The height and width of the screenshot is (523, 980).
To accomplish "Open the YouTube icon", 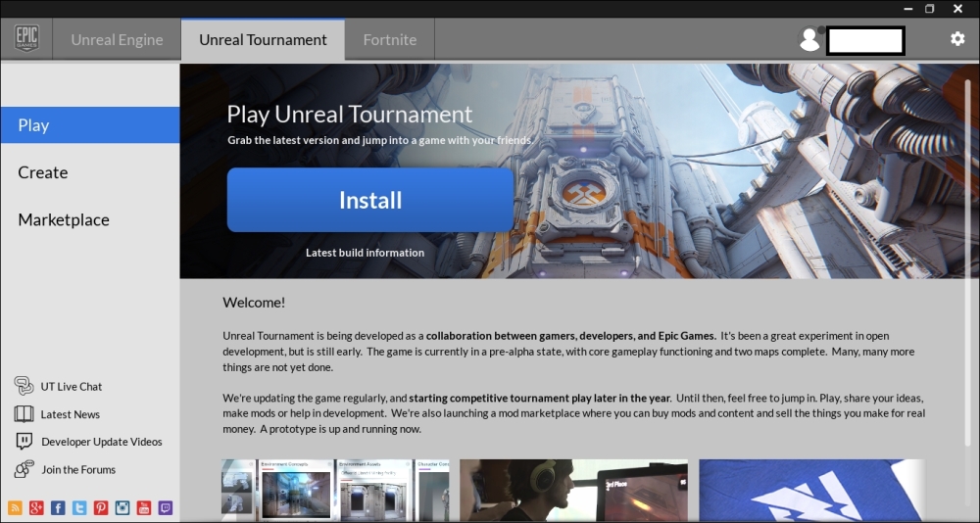I will pos(144,507).
